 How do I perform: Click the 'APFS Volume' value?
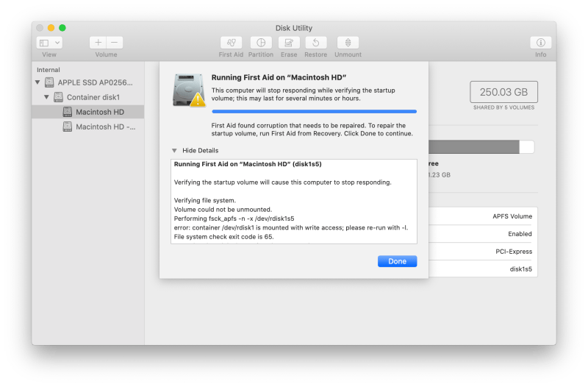pyautogui.click(x=512, y=216)
